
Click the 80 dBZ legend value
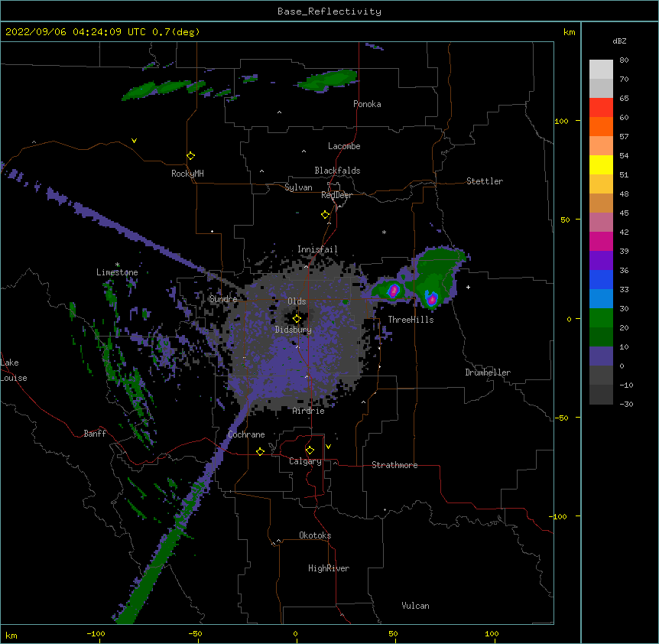tap(624, 60)
